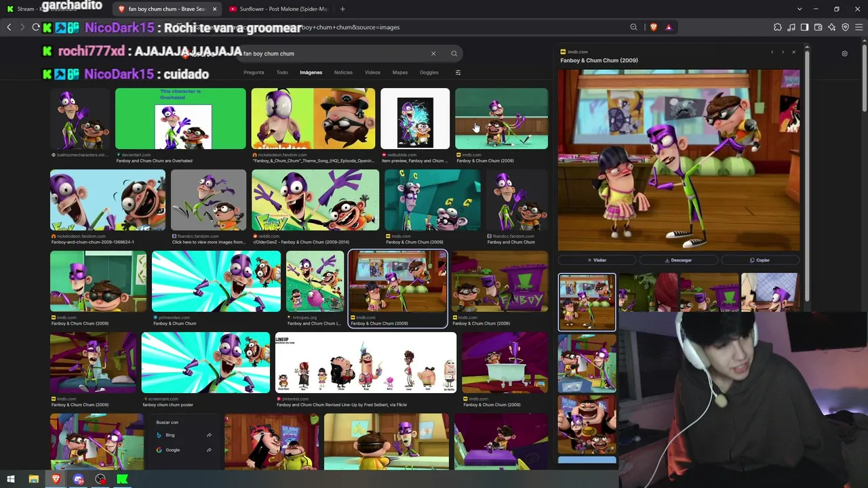The image size is (868, 488).
Task: Click the Brave VPN shield icon
Action: [845, 27]
